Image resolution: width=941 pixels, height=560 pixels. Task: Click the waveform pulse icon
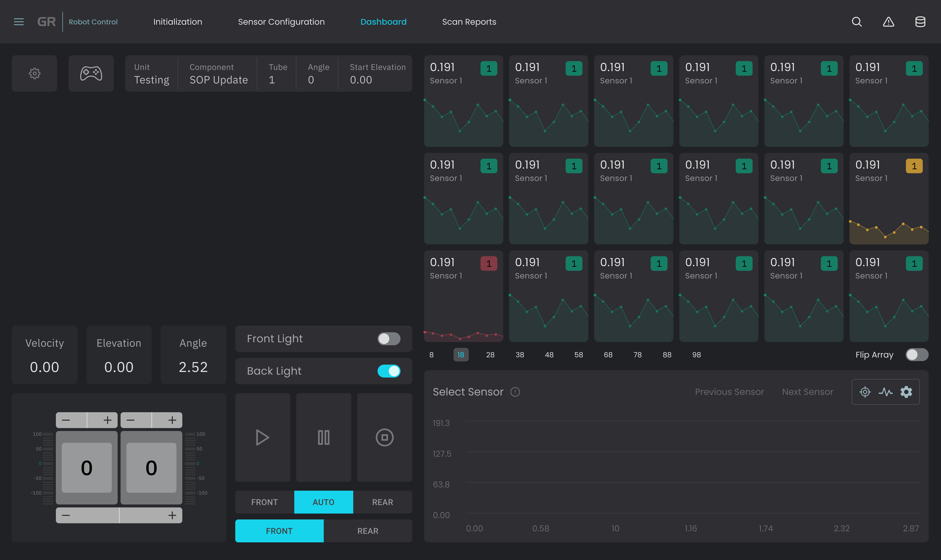coord(885,392)
